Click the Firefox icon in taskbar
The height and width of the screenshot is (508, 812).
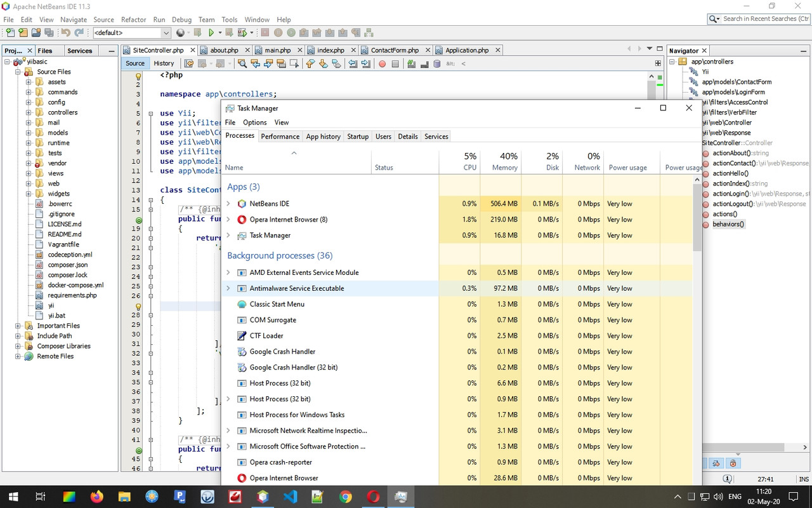coord(96,496)
